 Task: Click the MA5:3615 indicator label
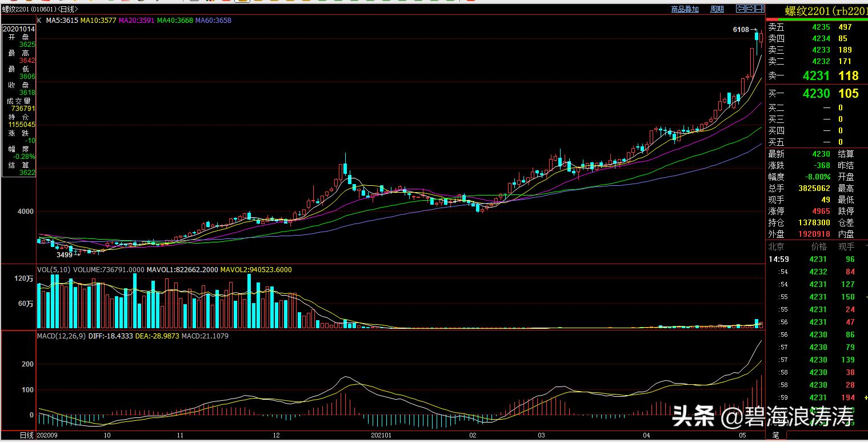click(x=62, y=21)
